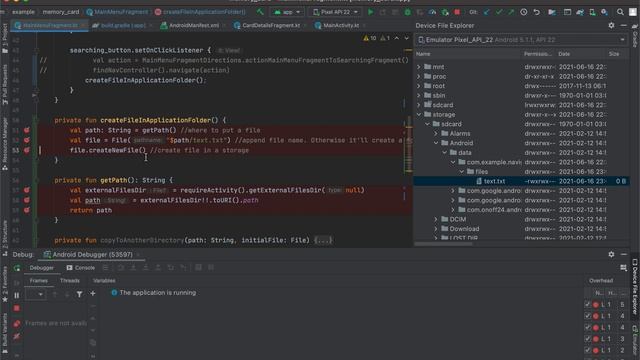
Task: View breakpoints icon in debug sidebar
Action: [17, 324]
